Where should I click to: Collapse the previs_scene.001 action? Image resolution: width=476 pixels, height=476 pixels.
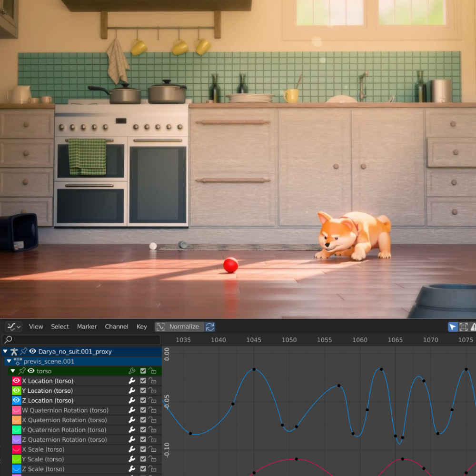tap(9, 361)
